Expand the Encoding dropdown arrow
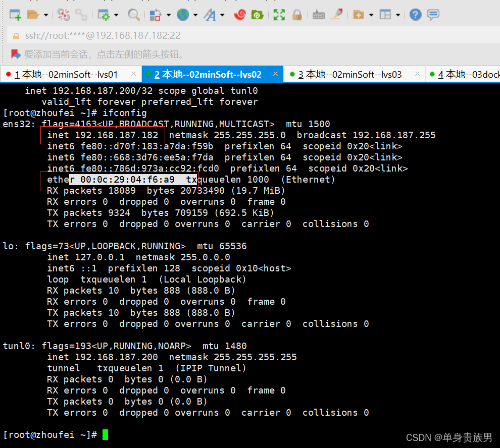 click(x=195, y=15)
